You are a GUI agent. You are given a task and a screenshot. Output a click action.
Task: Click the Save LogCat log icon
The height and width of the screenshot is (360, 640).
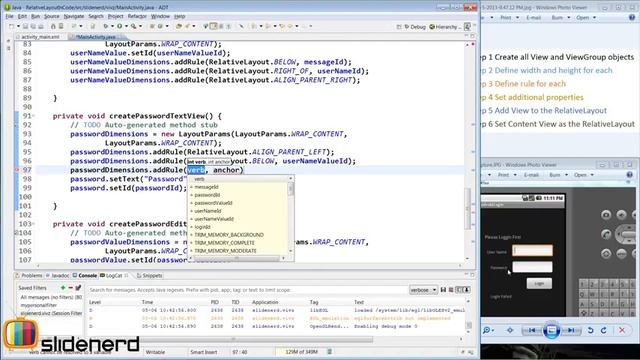click(x=443, y=290)
